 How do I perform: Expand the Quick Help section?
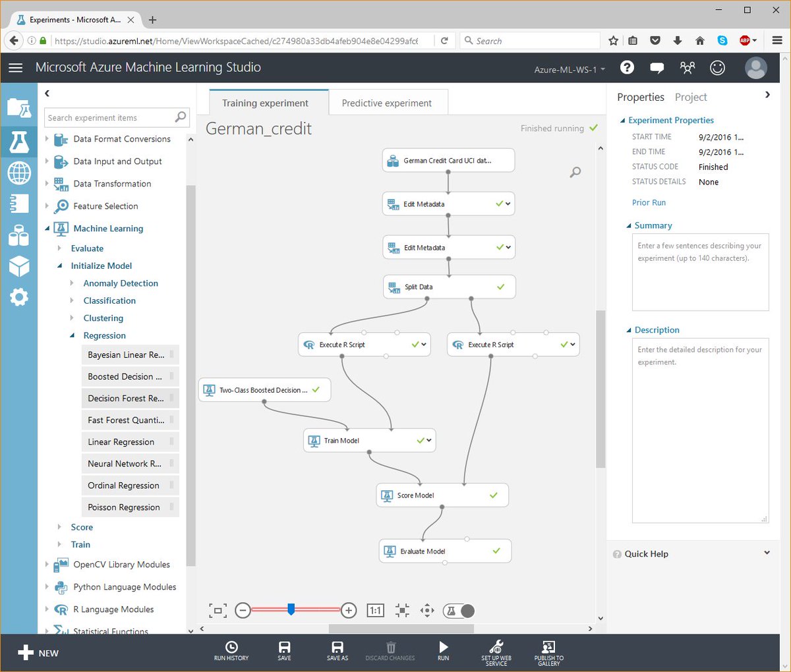coord(767,553)
